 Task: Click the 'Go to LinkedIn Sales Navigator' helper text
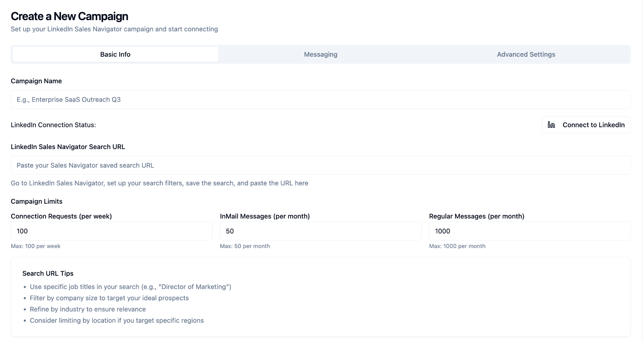tap(159, 183)
